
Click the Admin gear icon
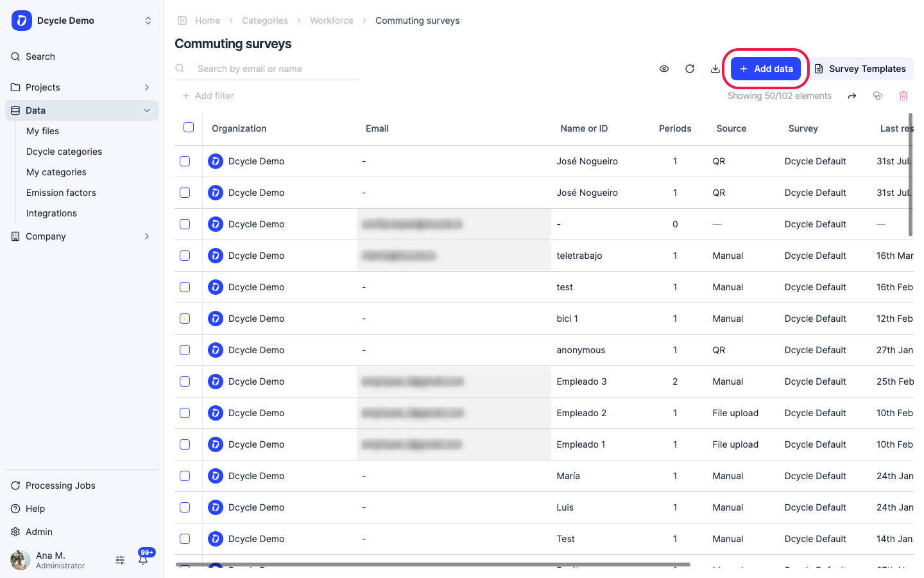(x=15, y=532)
